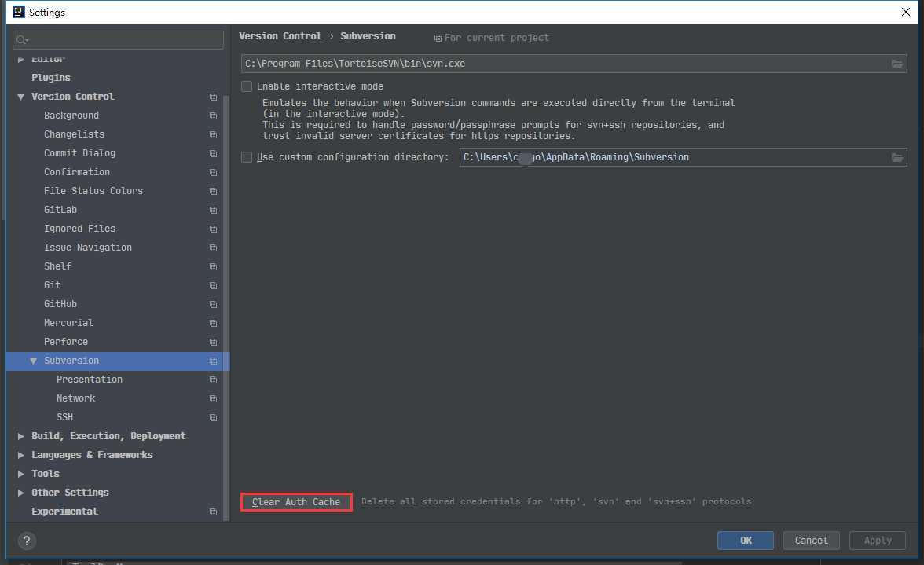The image size is (924, 565).
Task: Toggle Use custom configuration directory checkbox
Action: [247, 157]
